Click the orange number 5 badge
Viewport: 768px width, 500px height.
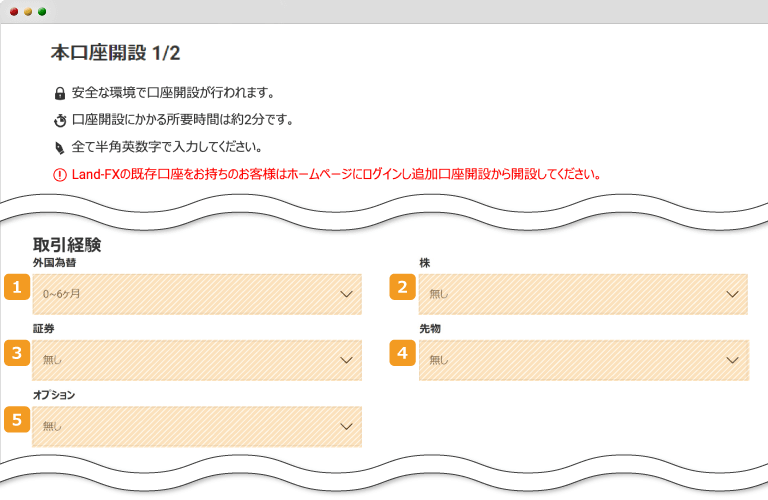16,419
